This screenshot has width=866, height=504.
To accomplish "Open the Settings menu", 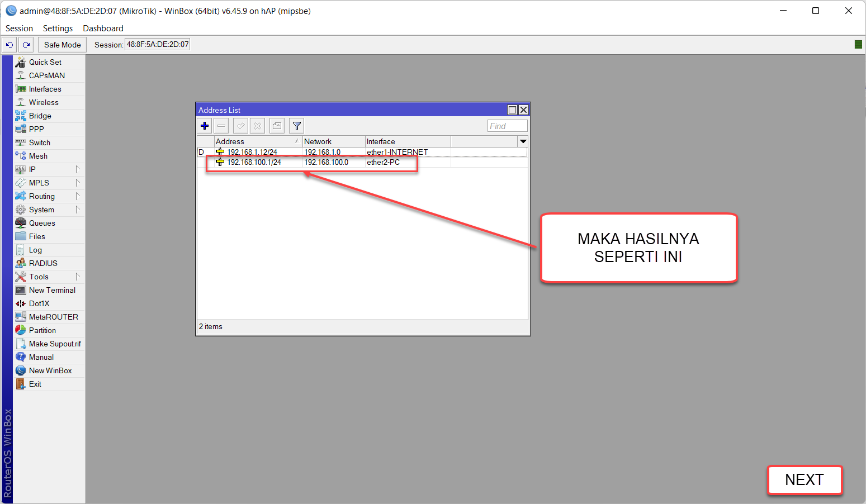I will (58, 28).
